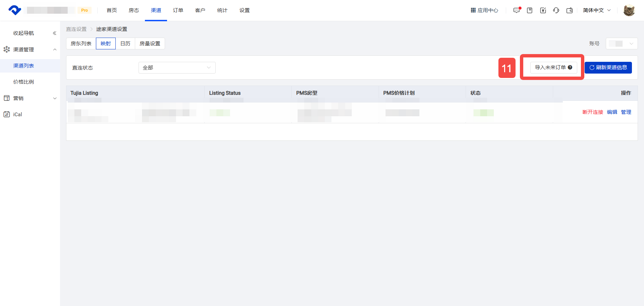Collapse the 渠道管理 sidebar section
Image resolution: width=644 pixels, height=306 pixels.
pos(55,50)
